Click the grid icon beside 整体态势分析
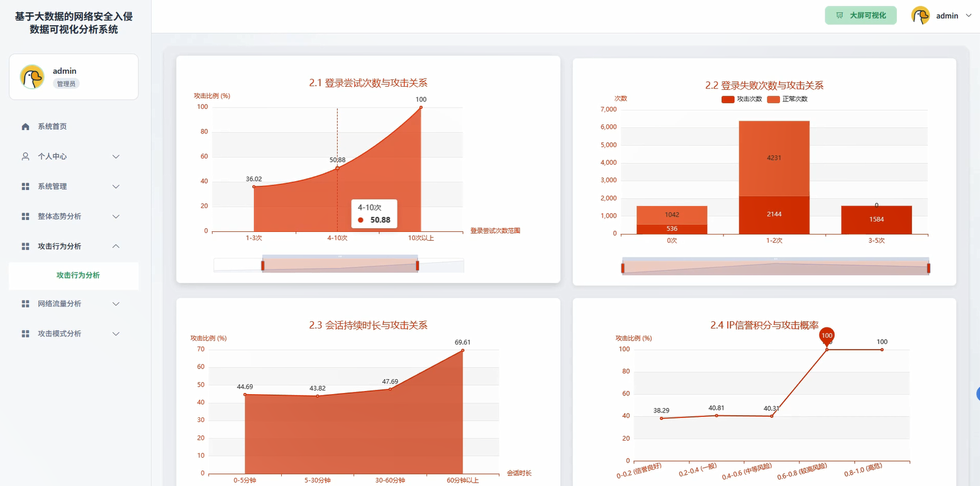Image resolution: width=980 pixels, height=486 pixels. [x=25, y=216]
